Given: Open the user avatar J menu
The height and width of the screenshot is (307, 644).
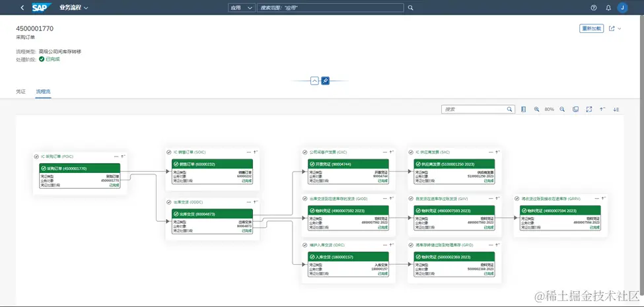Looking at the screenshot, I should (623, 7).
